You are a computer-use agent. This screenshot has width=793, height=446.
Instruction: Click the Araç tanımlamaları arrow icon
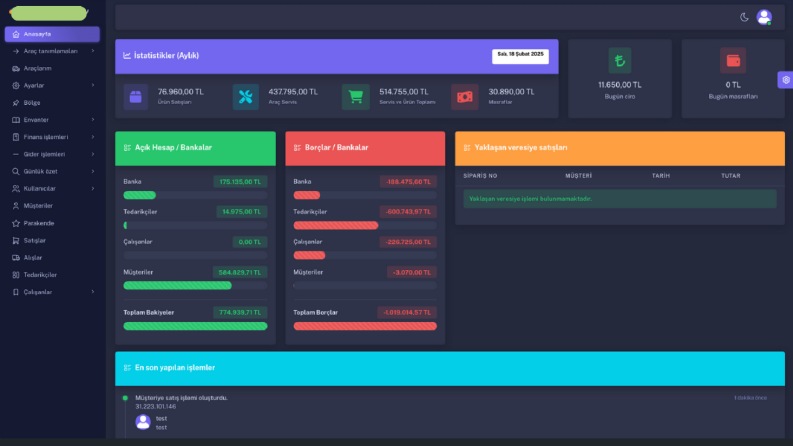(16, 51)
